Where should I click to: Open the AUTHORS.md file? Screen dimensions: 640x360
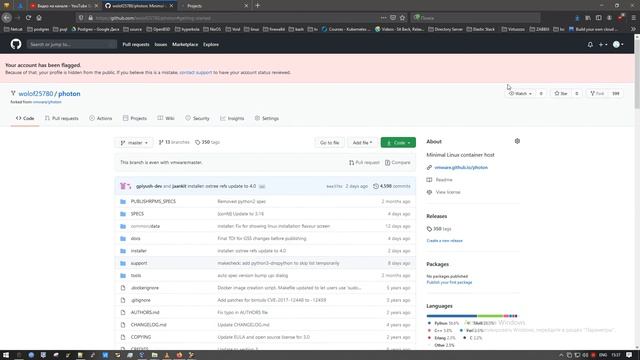tap(145, 312)
